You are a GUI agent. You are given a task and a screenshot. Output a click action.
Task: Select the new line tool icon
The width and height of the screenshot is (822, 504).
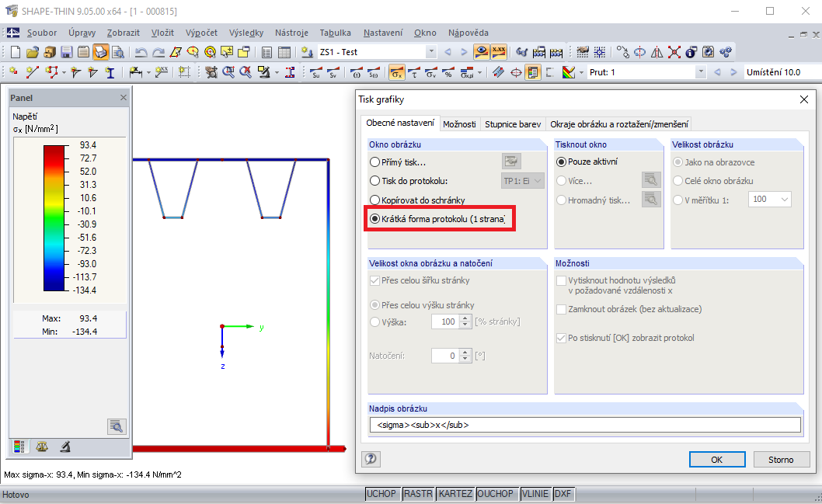point(32,72)
